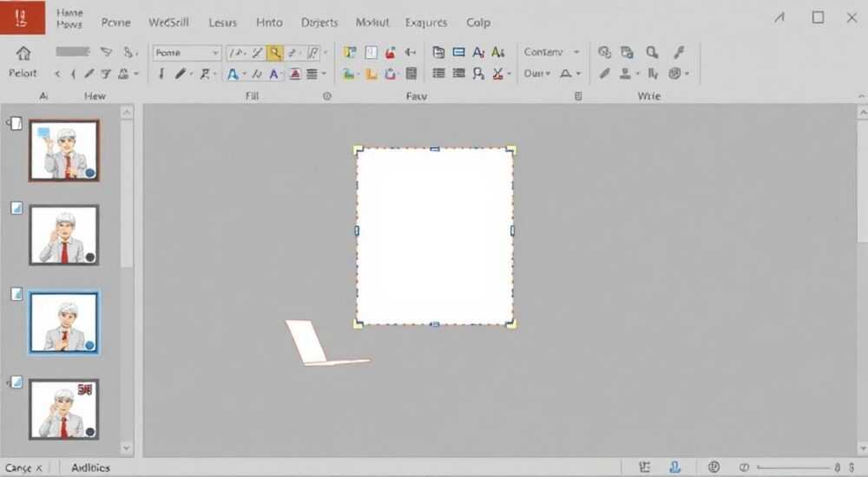The width and height of the screenshot is (868, 477).
Task: Click the slide panel scroll up arrow
Action: pyautogui.click(x=127, y=113)
